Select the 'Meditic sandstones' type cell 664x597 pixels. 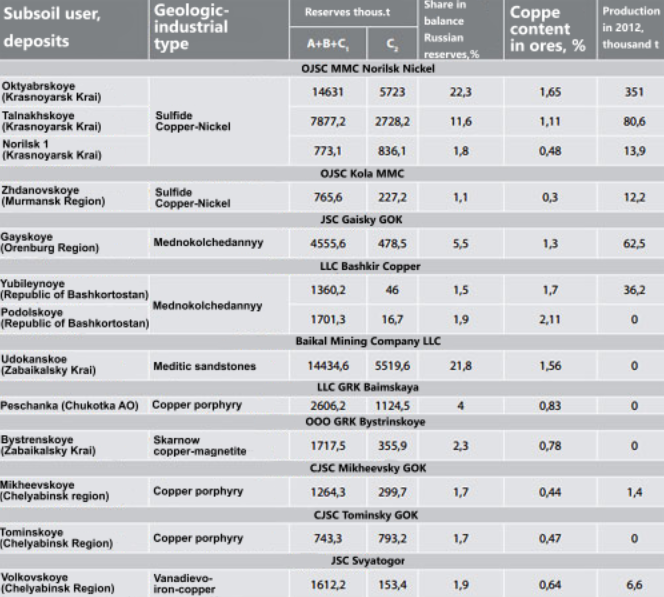tap(219, 366)
